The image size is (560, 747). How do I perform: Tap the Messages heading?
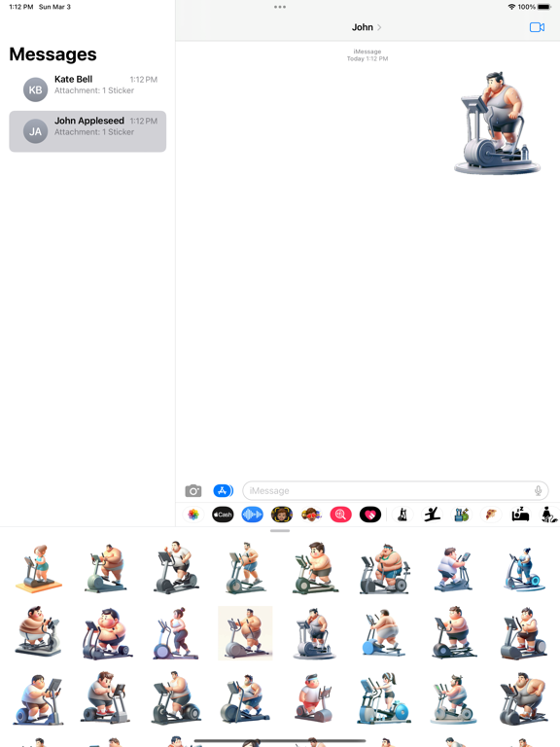point(52,54)
